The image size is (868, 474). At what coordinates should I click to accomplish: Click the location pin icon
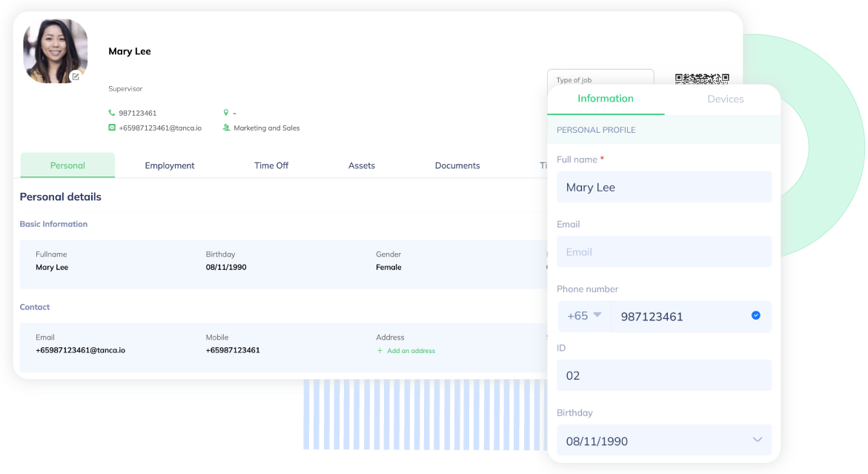tap(226, 113)
